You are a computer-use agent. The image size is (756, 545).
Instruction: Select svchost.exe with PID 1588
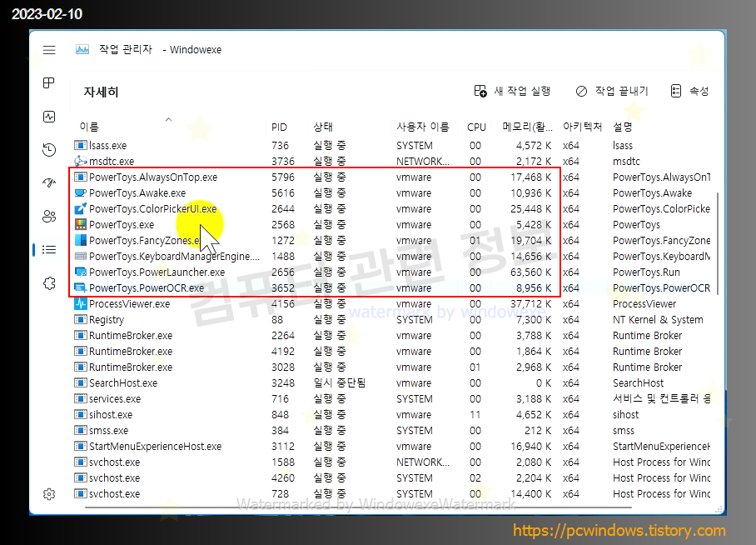115,462
